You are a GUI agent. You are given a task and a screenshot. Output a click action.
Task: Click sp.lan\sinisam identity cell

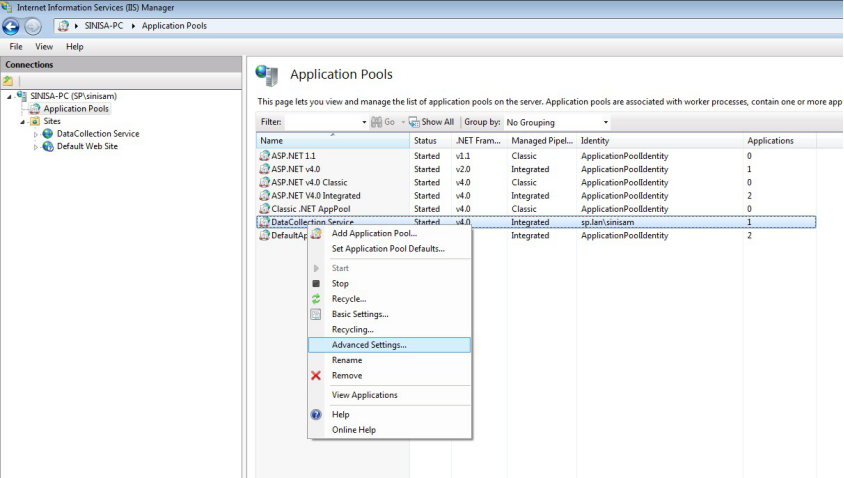607,222
